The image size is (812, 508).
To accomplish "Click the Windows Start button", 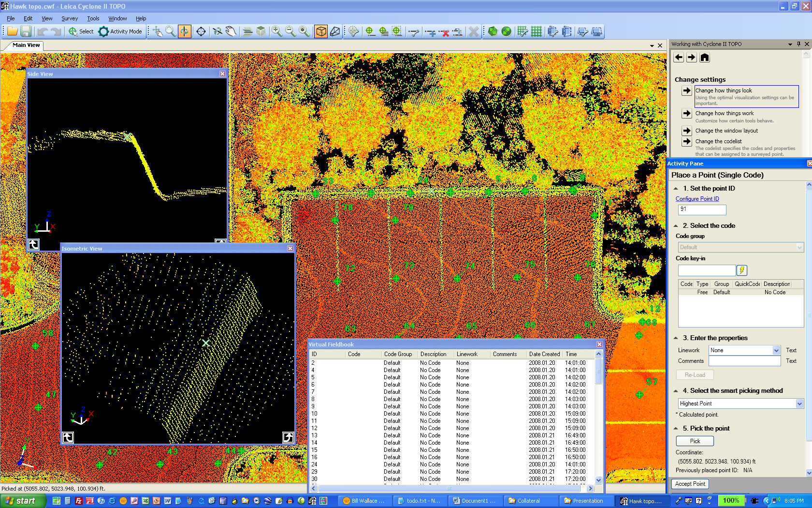I will point(23,501).
